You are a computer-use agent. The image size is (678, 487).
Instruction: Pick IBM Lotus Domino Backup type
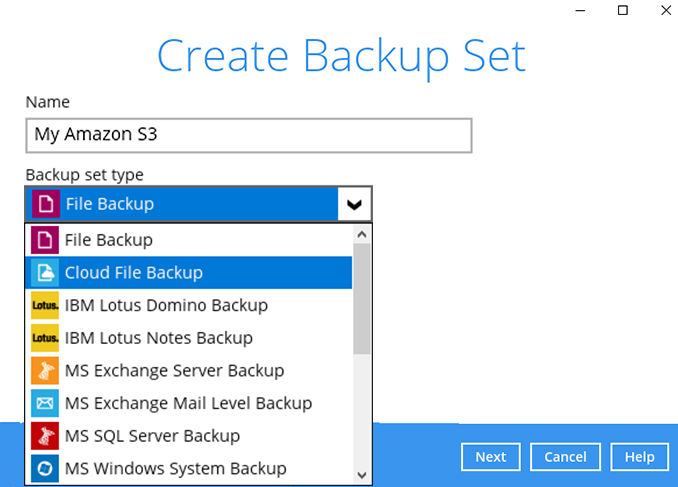[189, 305]
